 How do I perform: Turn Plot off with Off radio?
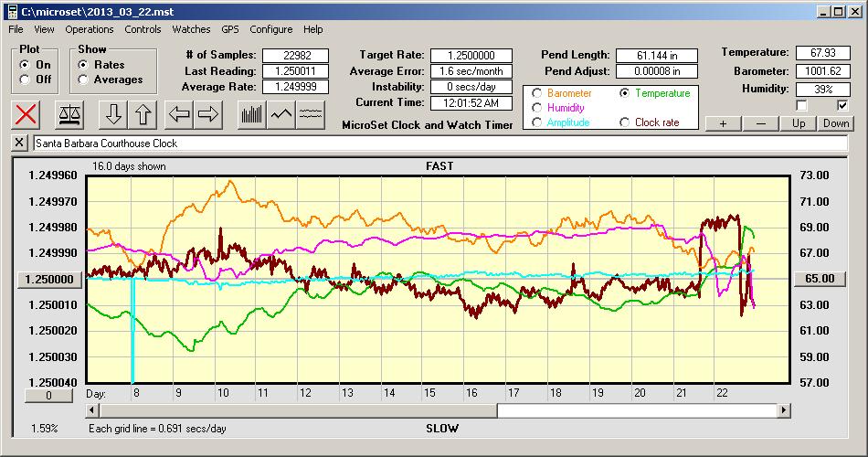[25, 80]
